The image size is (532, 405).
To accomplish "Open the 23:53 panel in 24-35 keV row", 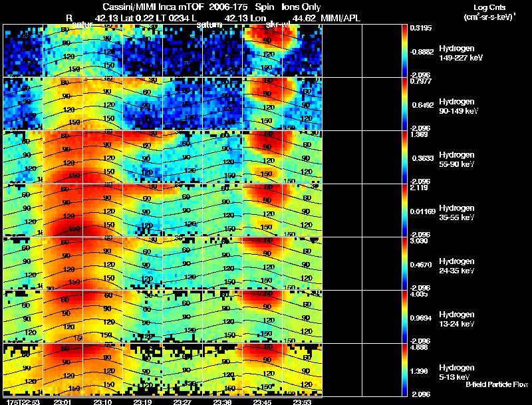I will tap(303, 263).
